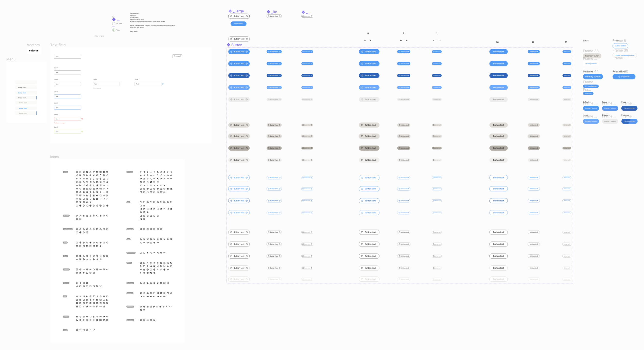Viewport: 644px width, 350px height.
Task: Click a phone icon in the Call icons section
Action: click(x=141, y=239)
